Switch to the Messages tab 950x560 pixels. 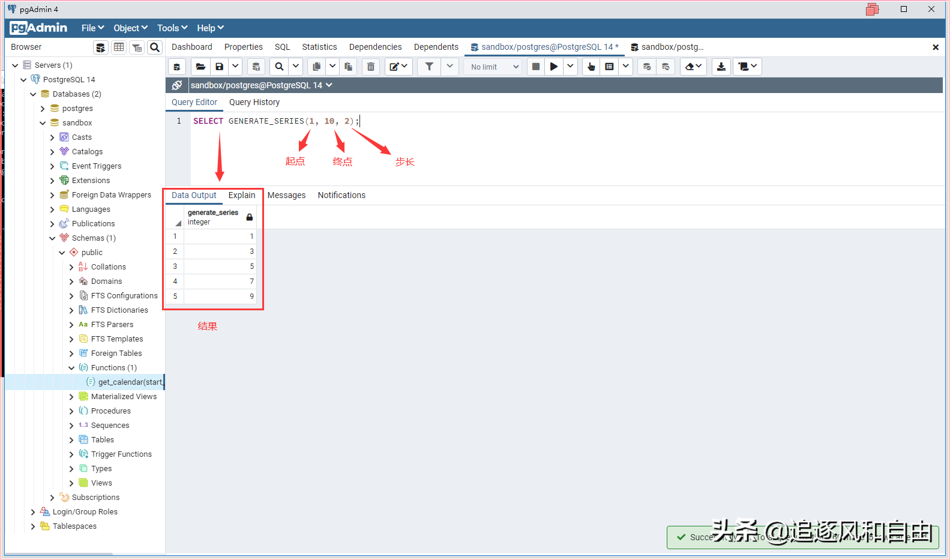286,195
